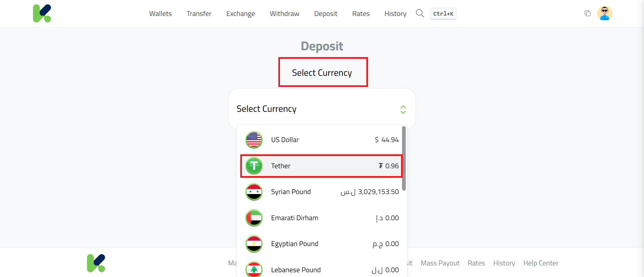Open the Exchange menu item
The height and width of the screenshot is (277, 644).
pos(240,14)
